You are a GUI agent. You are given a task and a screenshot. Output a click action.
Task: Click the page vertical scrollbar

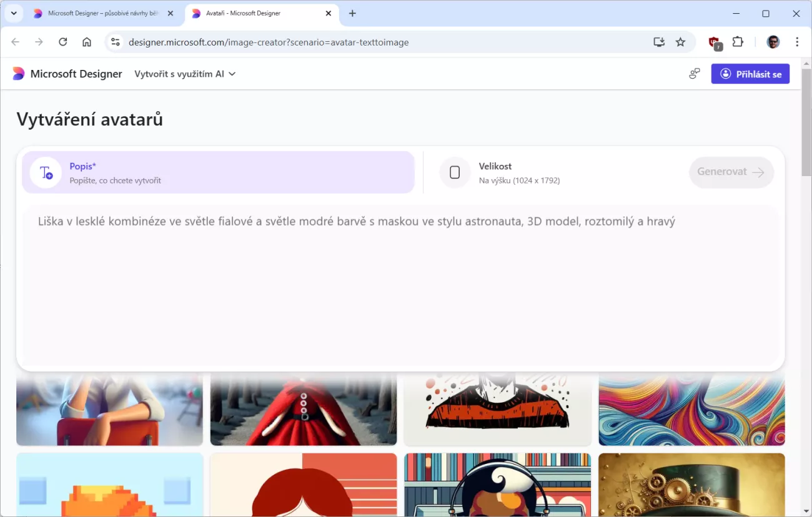click(806, 125)
